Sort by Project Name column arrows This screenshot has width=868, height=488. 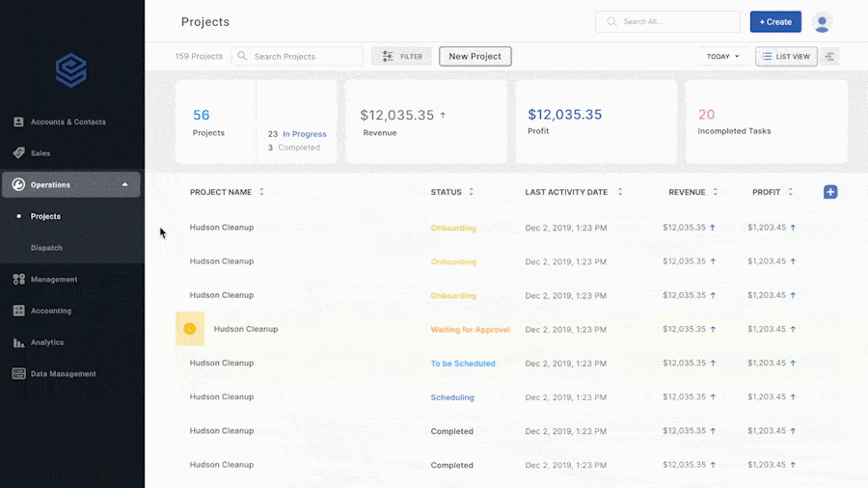click(x=261, y=192)
